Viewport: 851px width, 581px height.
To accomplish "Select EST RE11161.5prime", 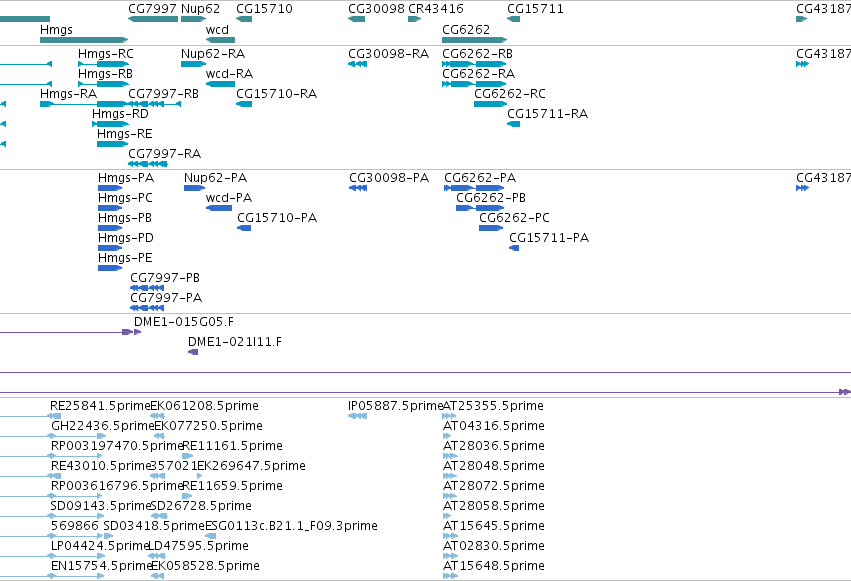I will click(x=188, y=456).
